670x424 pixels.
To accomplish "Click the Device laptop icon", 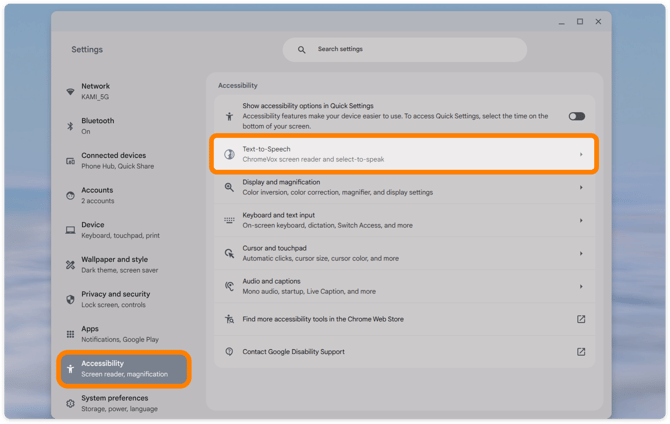I will click(x=71, y=230).
